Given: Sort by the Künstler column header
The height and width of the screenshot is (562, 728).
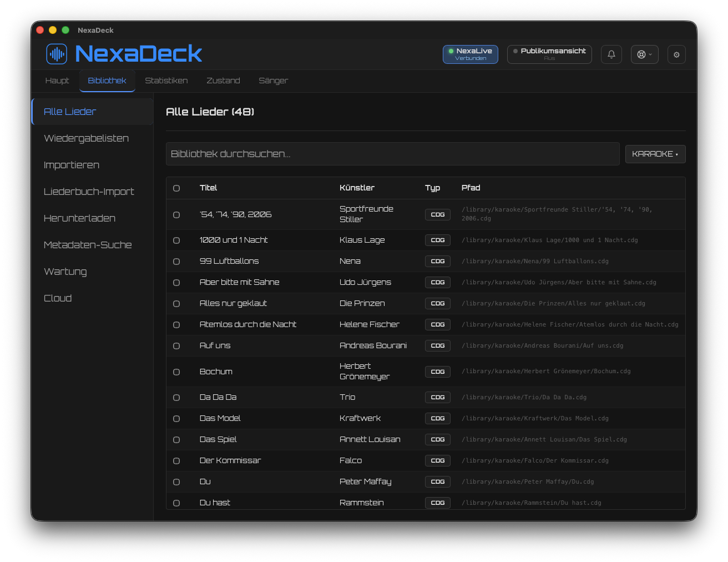Looking at the screenshot, I should (357, 188).
